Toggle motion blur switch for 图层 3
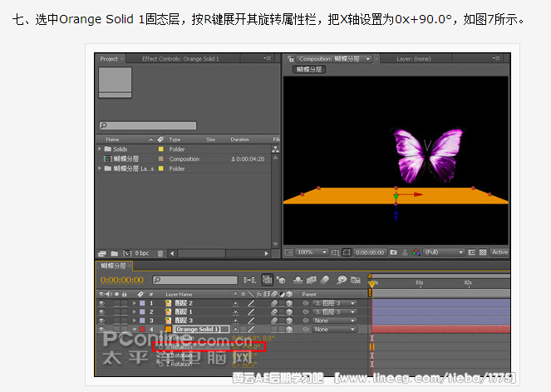 tap(274, 321)
